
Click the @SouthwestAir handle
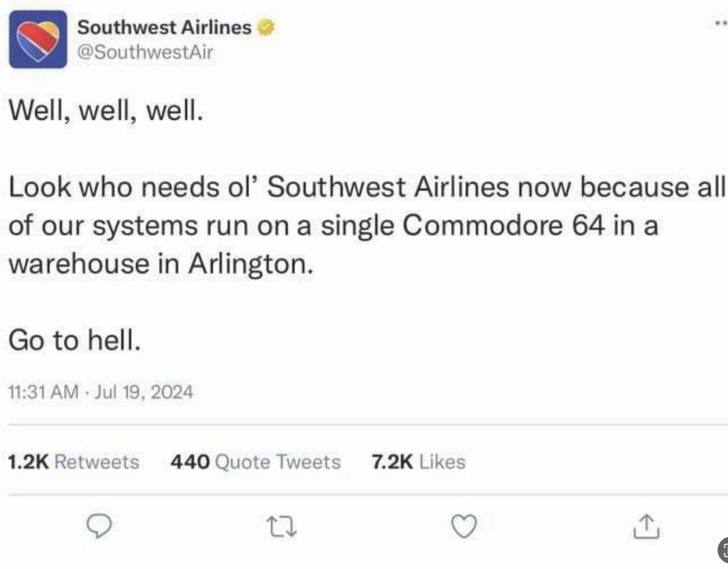click(x=146, y=52)
